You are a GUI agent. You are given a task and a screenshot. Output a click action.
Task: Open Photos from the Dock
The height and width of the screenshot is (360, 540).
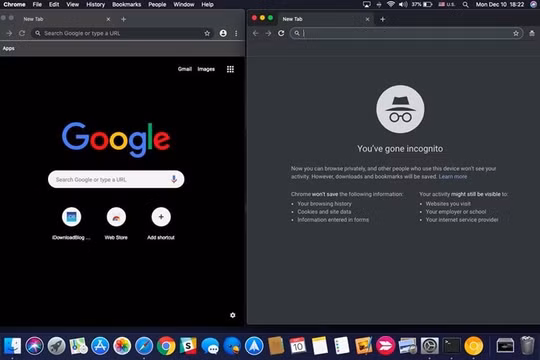coord(122,346)
